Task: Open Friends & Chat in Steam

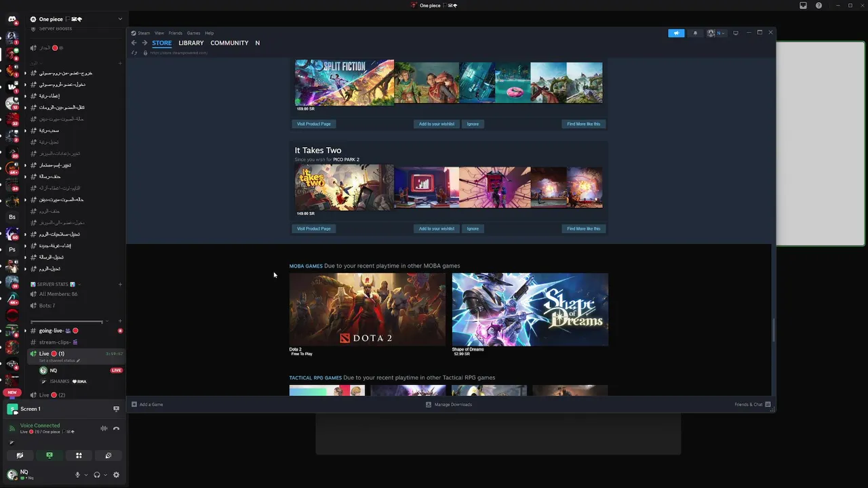Action: tap(753, 405)
